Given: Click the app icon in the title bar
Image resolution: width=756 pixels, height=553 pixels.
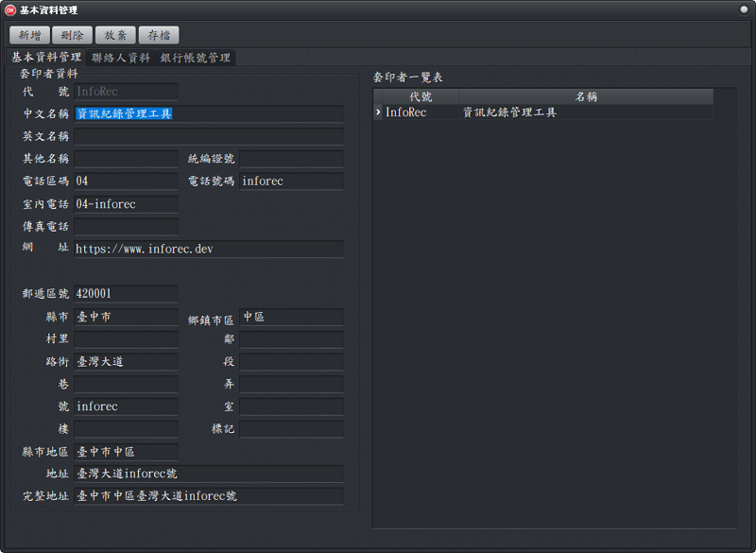Looking at the screenshot, I should pos(10,9).
